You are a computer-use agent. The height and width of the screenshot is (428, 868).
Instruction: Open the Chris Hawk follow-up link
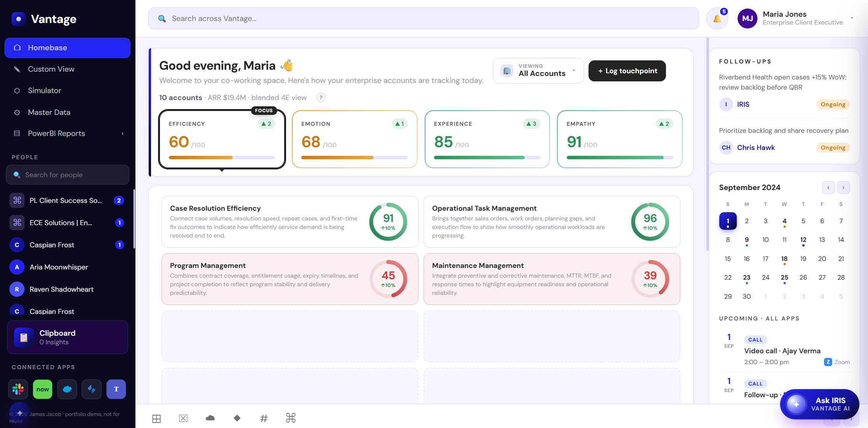click(x=756, y=148)
